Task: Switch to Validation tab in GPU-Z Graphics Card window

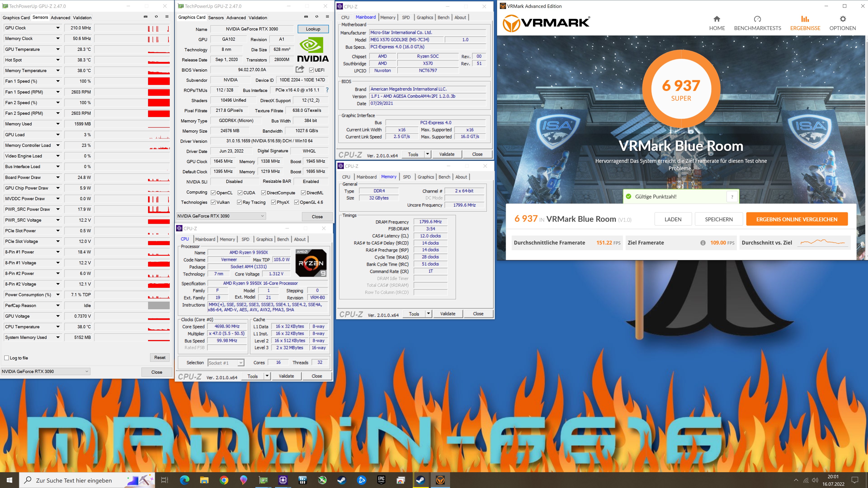Action: coord(258,18)
